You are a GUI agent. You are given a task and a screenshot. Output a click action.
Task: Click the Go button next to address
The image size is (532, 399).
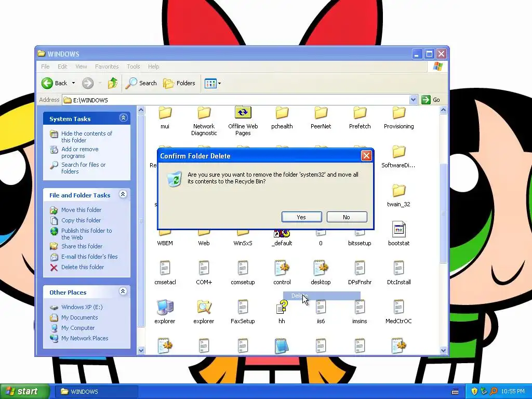(431, 100)
